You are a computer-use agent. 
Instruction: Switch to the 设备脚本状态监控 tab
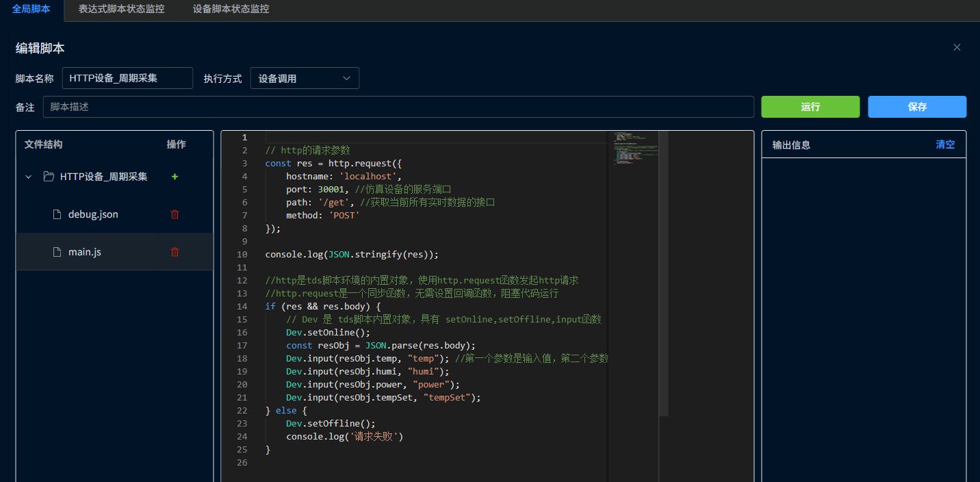coord(231,9)
